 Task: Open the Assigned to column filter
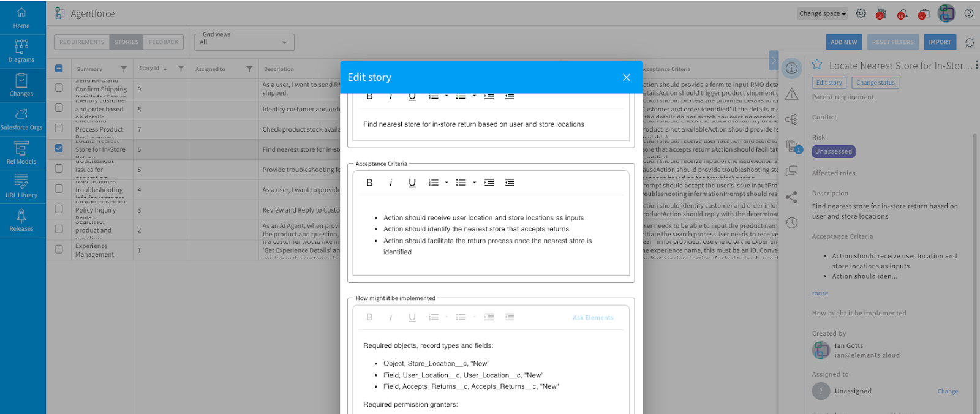tap(249, 69)
